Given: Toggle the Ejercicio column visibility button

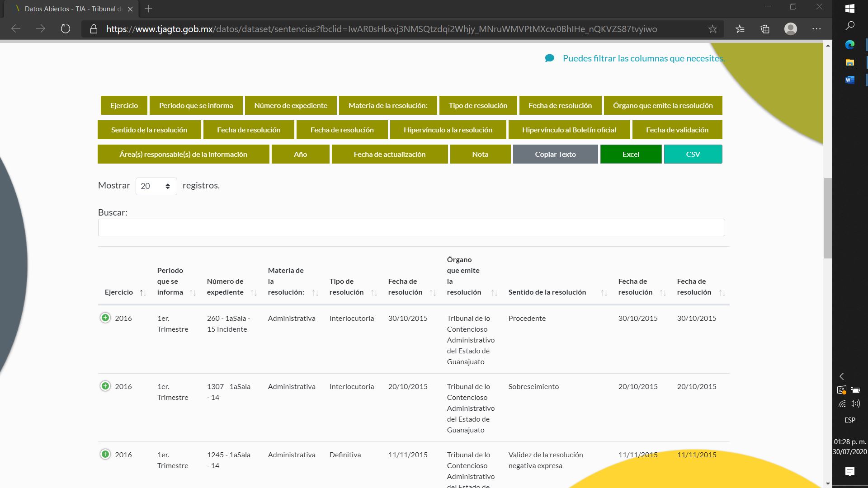Looking at the screenshot, I should tap(124, 105).
